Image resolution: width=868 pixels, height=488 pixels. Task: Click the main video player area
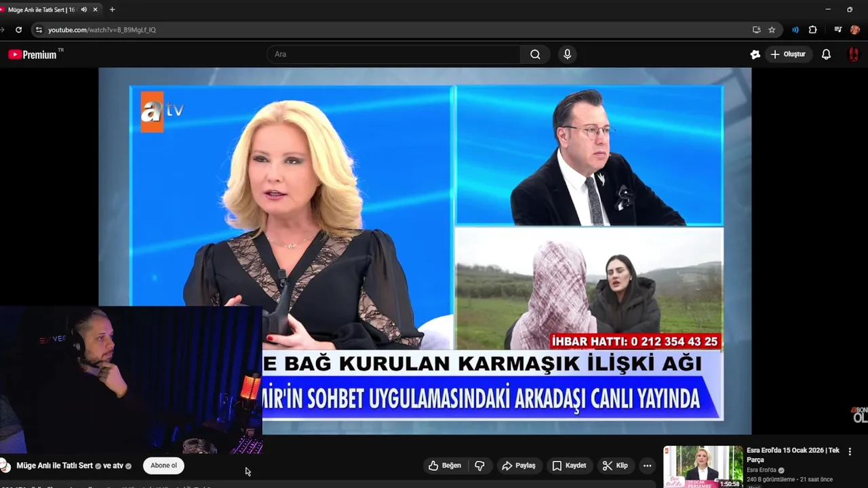pyautogui.click(x=425, y=251)
